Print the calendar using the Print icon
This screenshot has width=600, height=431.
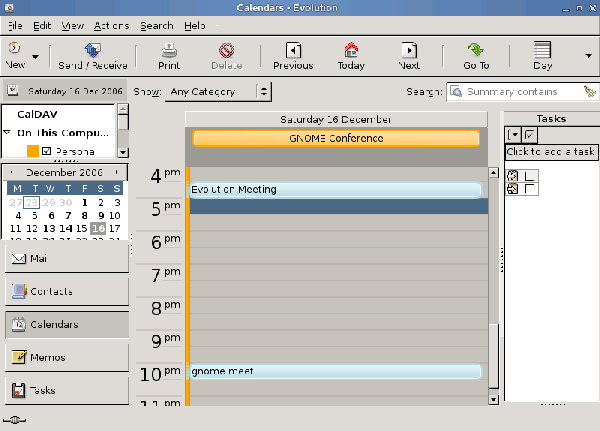(x=169, y=50)
